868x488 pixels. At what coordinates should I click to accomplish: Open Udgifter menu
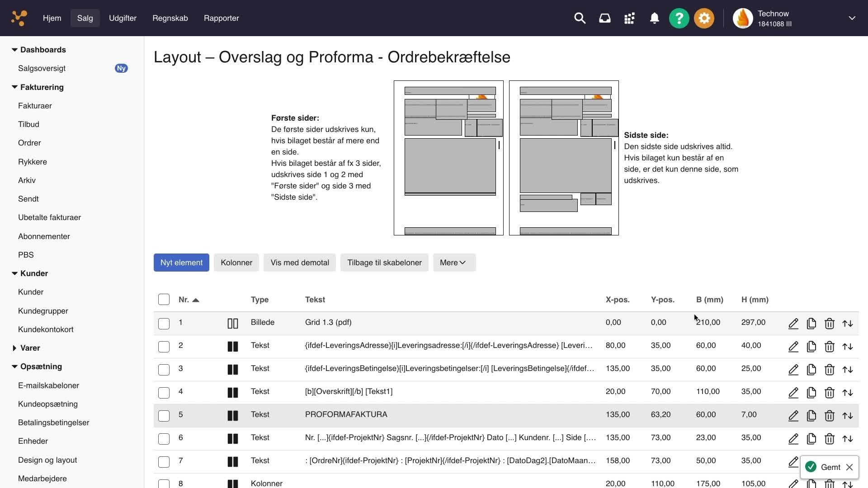tap(123, 18)
